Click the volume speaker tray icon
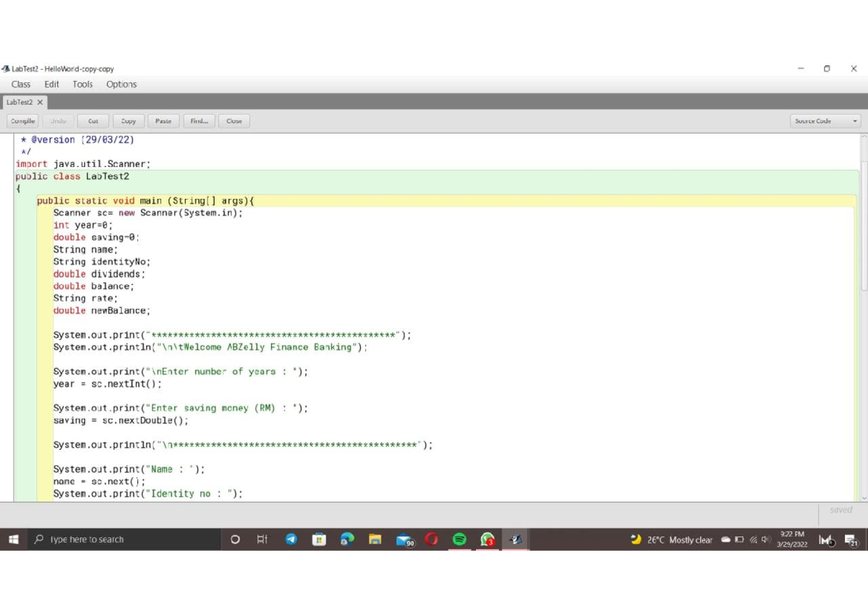The image size is (868, 613). (x=765, y=540)
